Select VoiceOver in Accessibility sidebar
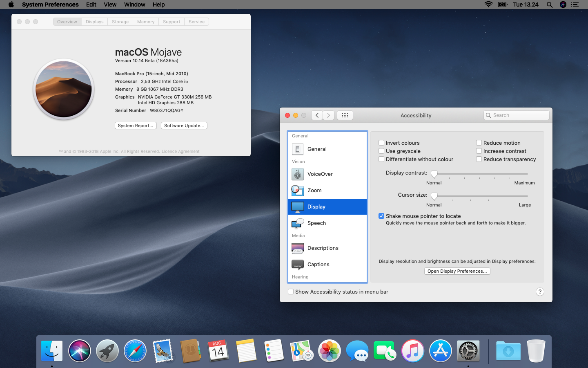Screen dimensions: 588x368 pyautogui.click(x=327, y=174)
